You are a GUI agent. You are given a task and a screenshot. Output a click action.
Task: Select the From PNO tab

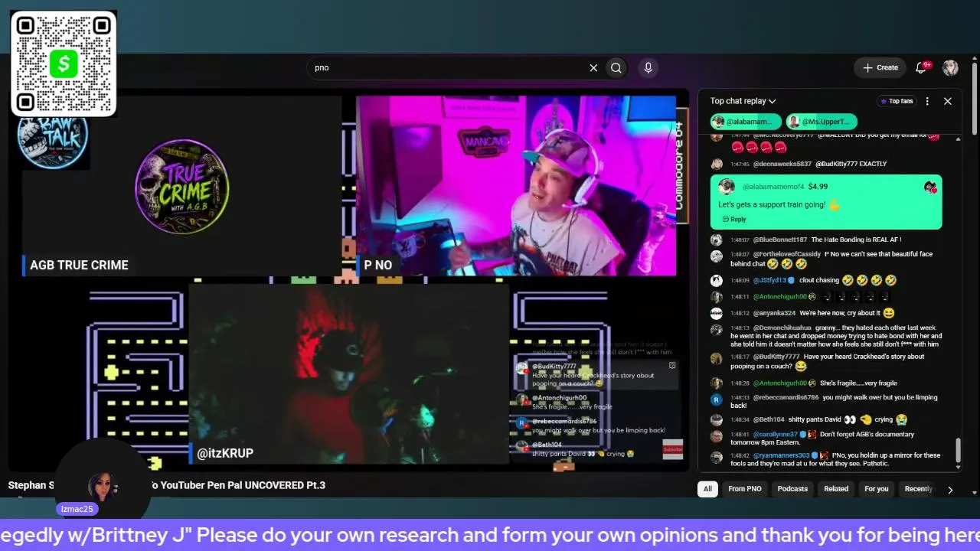pos(745,489)
